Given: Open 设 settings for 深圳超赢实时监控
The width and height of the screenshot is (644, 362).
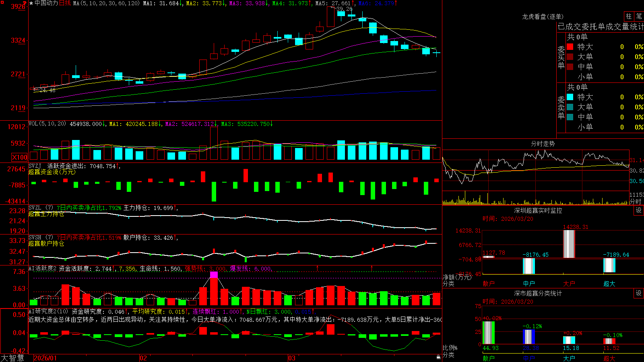Looking at the screenshot, I should coord(639,210).
